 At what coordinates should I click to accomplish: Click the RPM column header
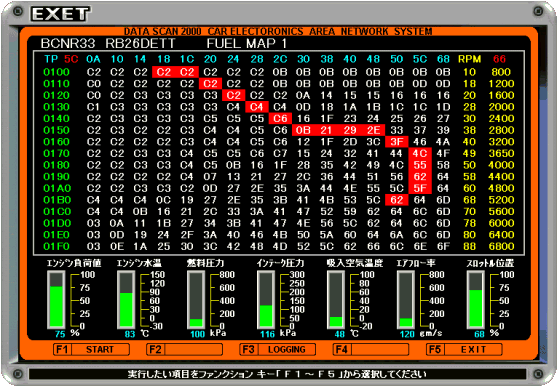[x=469, y=59]
